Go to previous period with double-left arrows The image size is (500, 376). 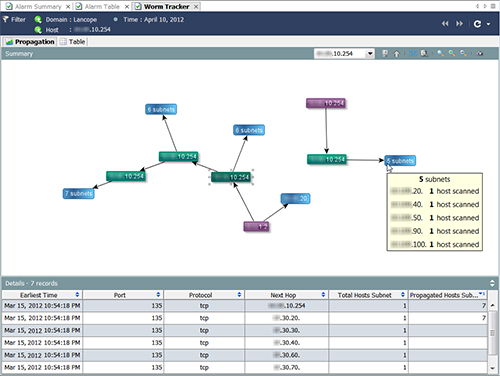pyautogui.click(x=445, y=24)
